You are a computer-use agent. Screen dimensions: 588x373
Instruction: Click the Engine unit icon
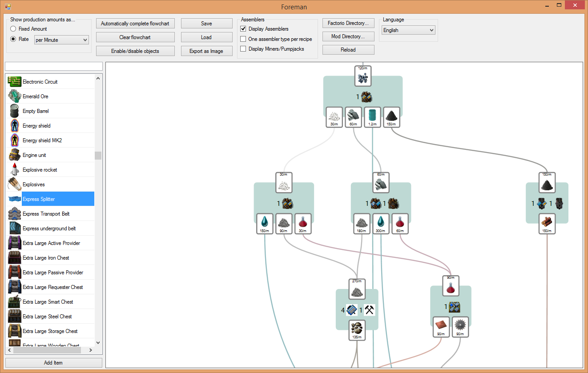click(15, 155)
